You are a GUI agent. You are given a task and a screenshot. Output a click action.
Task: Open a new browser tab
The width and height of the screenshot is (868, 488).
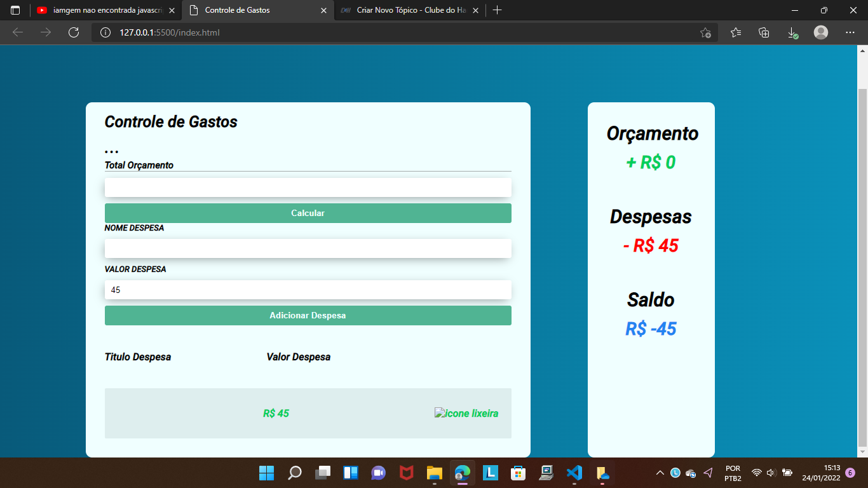(498, 10)
